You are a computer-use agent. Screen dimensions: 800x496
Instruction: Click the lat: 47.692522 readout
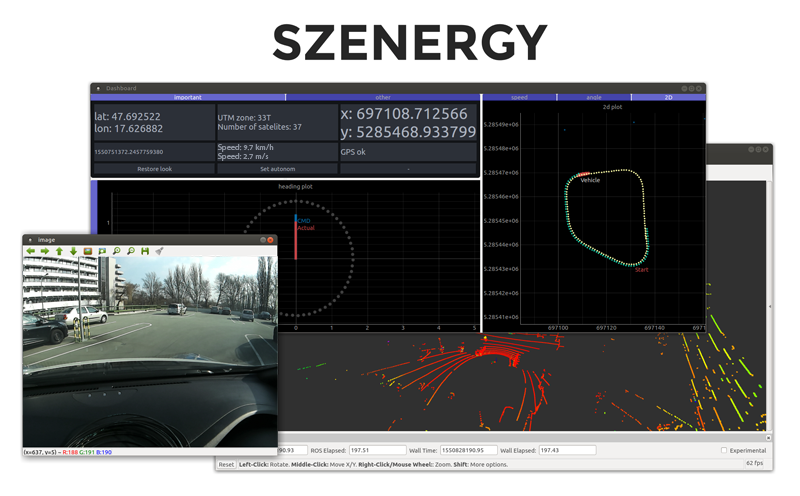[128, 116]
